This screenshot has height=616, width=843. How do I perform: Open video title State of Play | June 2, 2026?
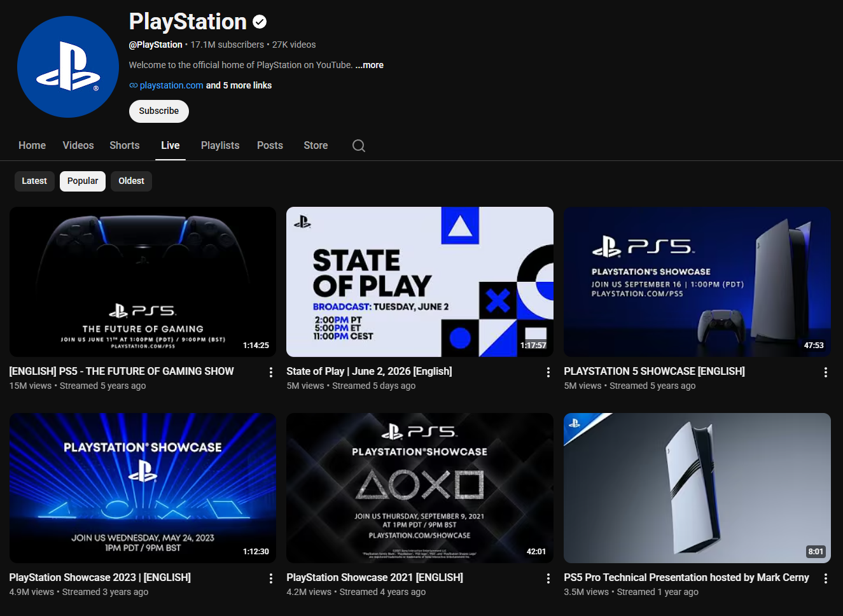(369, 371)
